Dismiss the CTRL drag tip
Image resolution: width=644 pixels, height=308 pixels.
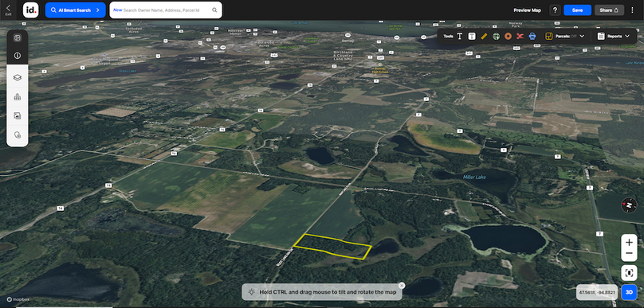(x=402, y=286)
